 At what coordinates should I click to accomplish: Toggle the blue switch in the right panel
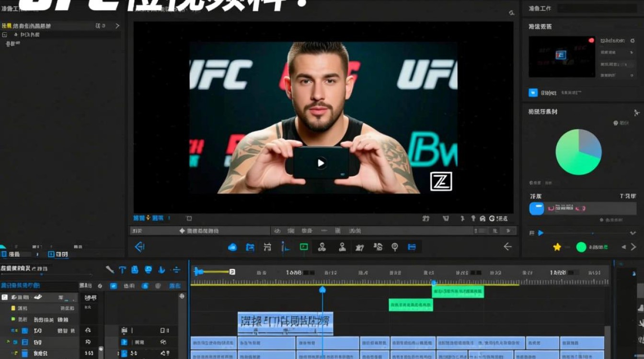(536, 208)
